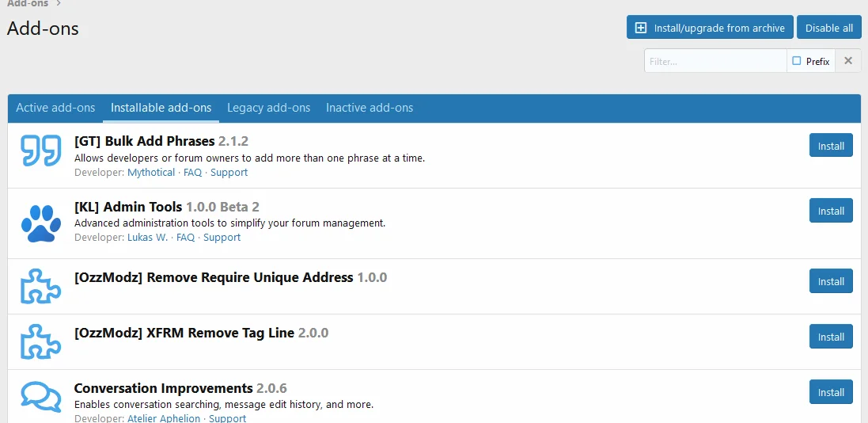Image resolution: width=868 pixels, height=423 pixels.
Task: Click the Conversation Improvements speech bubbles icon
Action: click(x=40, y=397)
